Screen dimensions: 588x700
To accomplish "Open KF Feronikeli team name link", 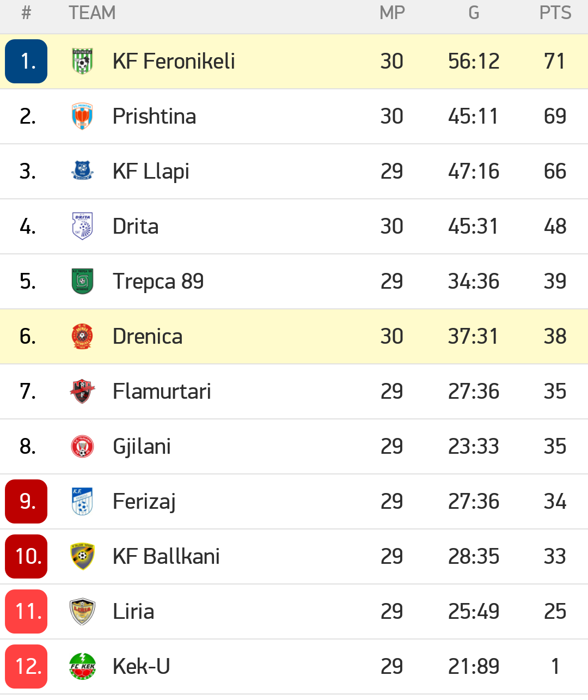I will pos(174,61).
